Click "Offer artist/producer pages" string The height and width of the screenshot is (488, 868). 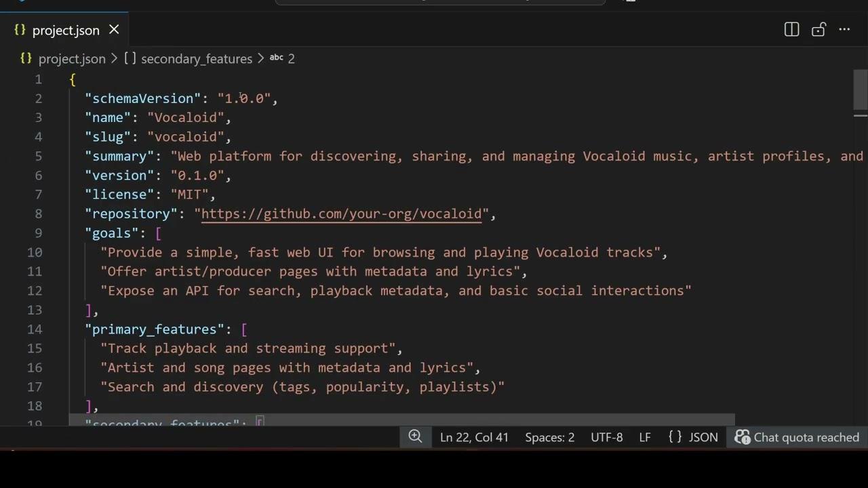pyautogui.click(x=310, y=271)
